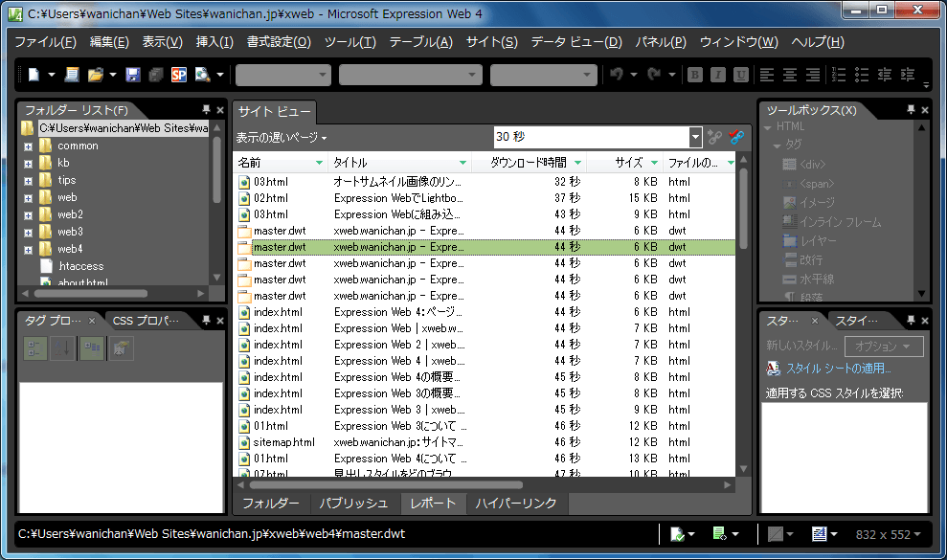
Task: Select the <div> tag in Toolbox
Action: point(812,165)
